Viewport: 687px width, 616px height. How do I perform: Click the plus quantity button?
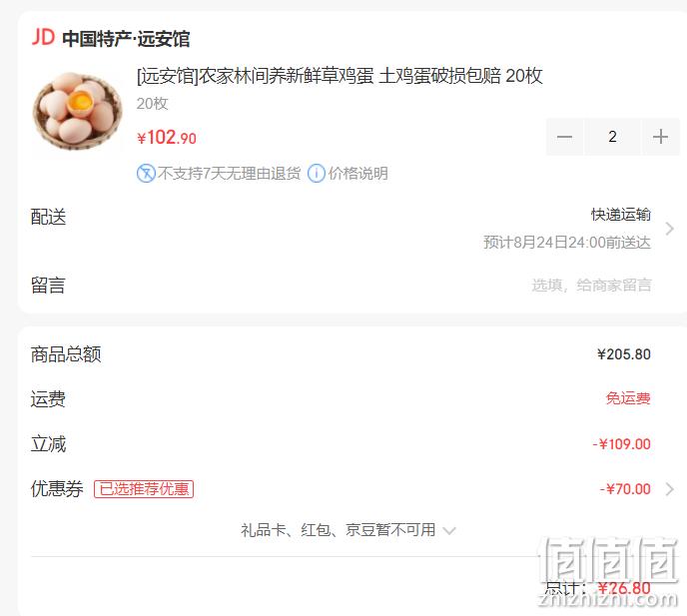(x=660, y=137)
